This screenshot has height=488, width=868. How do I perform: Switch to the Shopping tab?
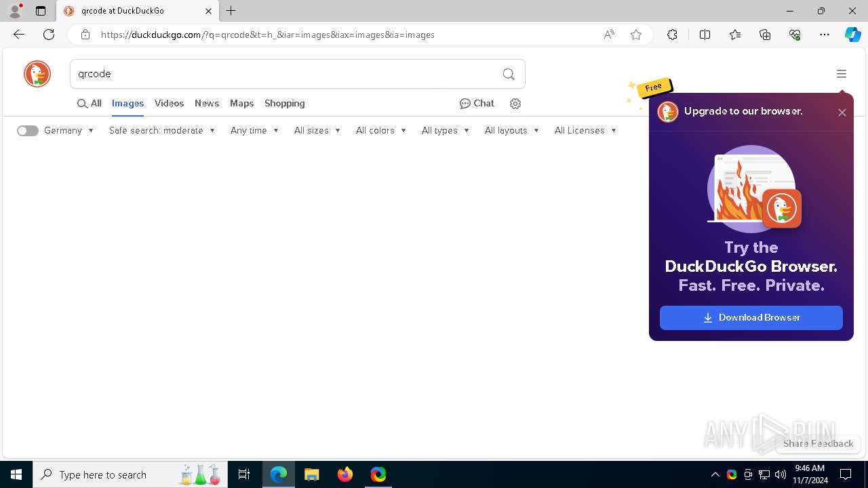pyautogui.click(x=285, y=104)
